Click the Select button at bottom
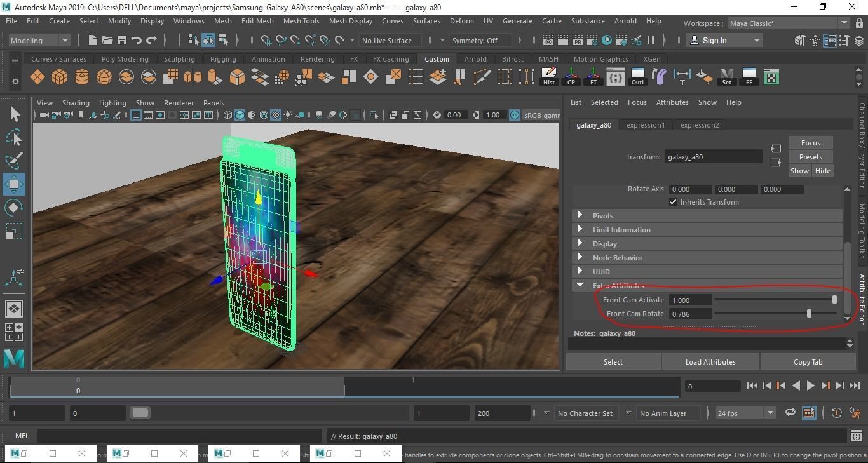Image resolution: width=868 pixels, height=463 pixels. (x=613, y=362)
